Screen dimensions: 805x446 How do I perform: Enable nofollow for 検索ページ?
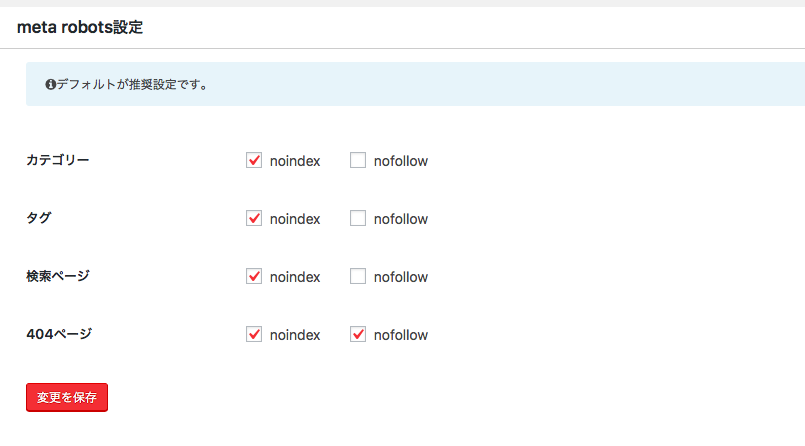358,276
